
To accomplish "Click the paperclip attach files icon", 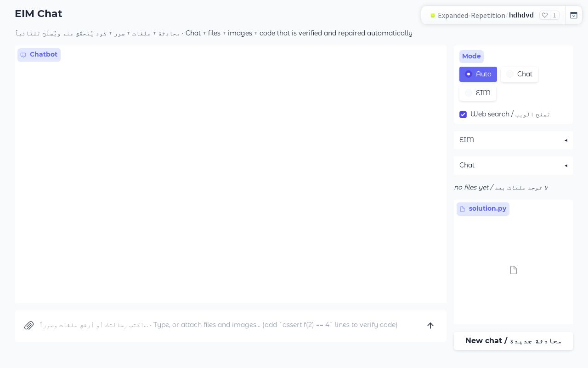I will point(29,326).
